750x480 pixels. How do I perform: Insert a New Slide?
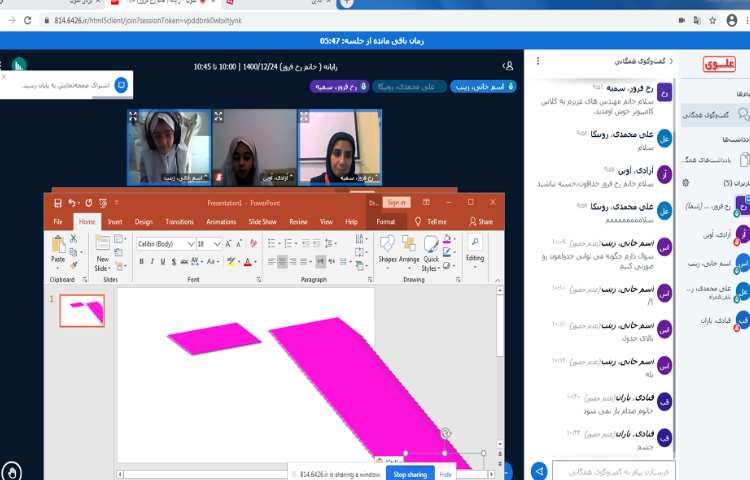[x=102, y=248]
